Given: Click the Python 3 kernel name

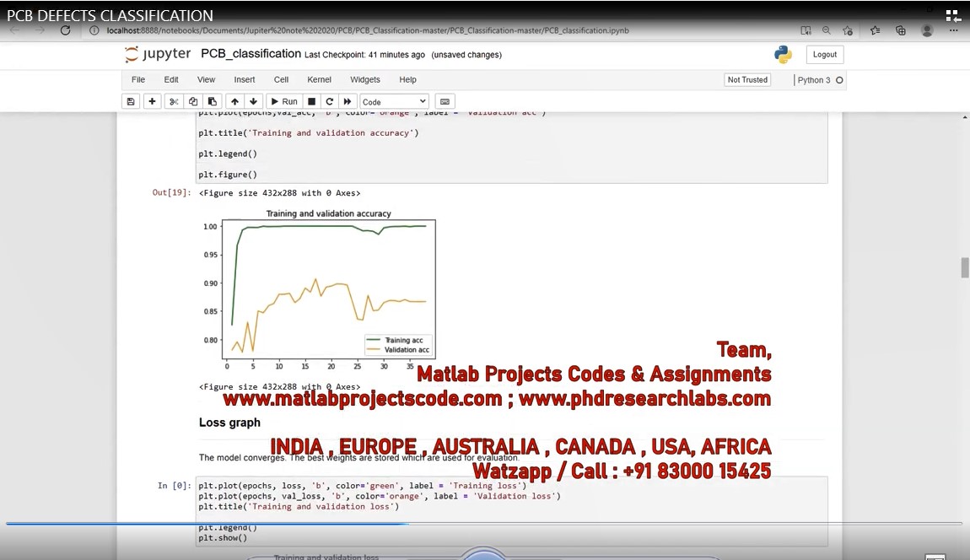Looking at the screenshot, I should tap(813, 80).
